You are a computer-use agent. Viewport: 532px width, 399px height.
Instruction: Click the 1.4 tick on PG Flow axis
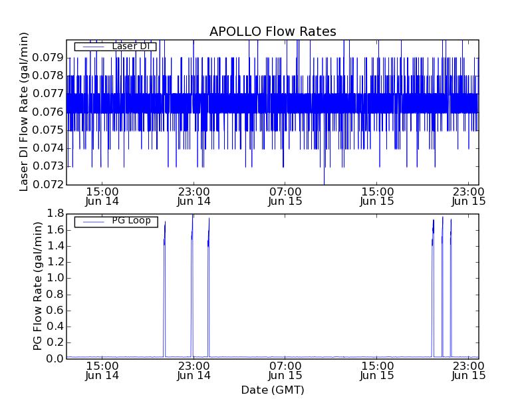tap(55, 246)
